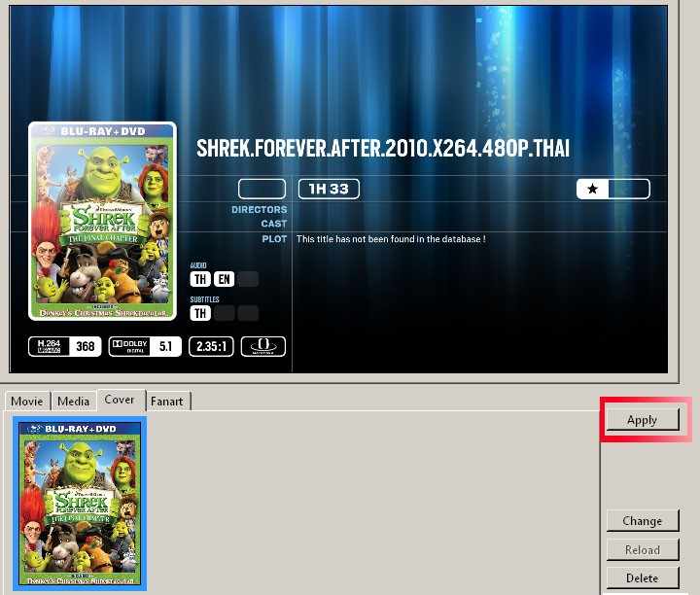Click the container format logo badge
The image size is (700, 595).
262,346
